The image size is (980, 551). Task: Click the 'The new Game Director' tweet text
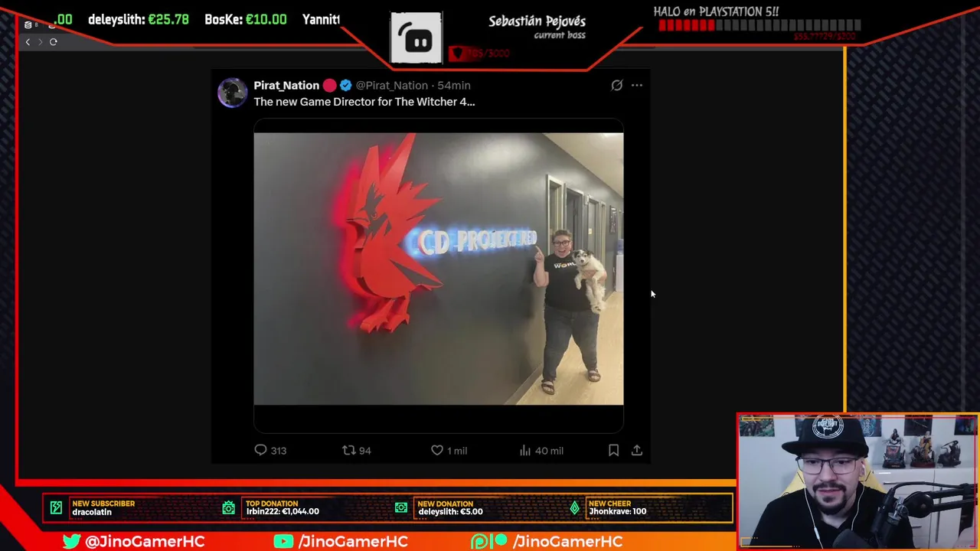364,102
